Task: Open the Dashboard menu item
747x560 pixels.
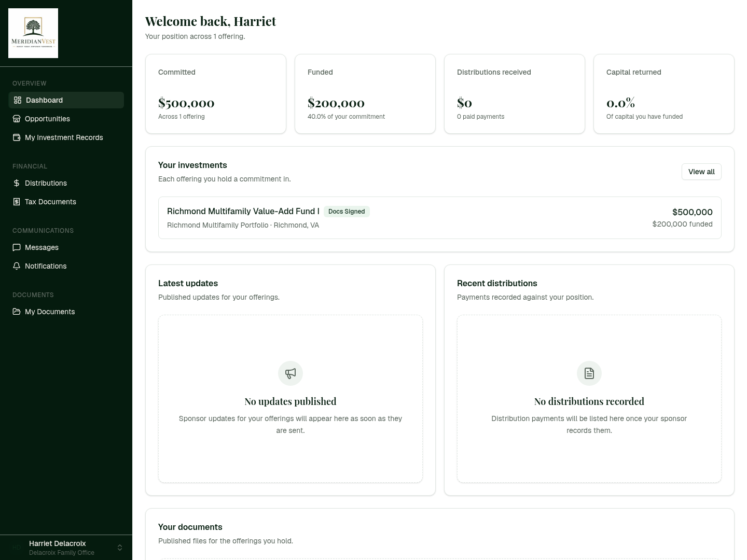Action: pyautogui.click(x=66, y=100)
